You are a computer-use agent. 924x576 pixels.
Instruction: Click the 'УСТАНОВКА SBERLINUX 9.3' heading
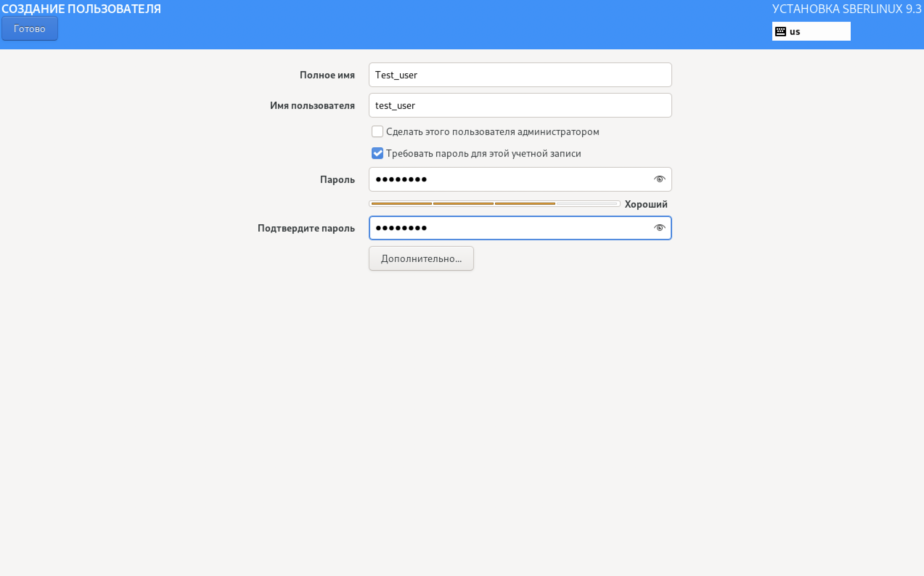point(846,9)
